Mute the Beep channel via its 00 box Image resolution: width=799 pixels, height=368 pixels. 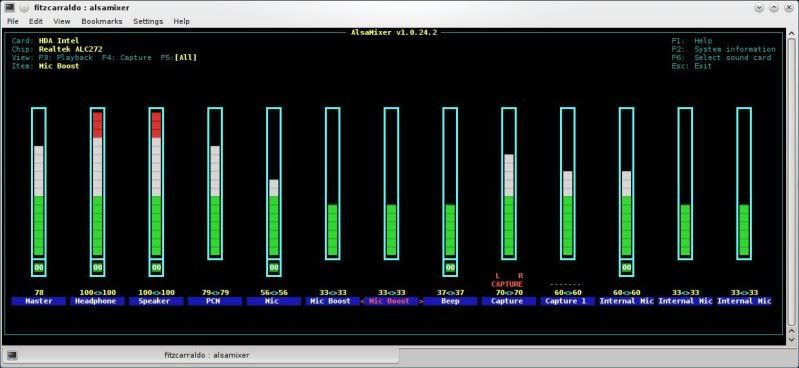pos(450,268)
